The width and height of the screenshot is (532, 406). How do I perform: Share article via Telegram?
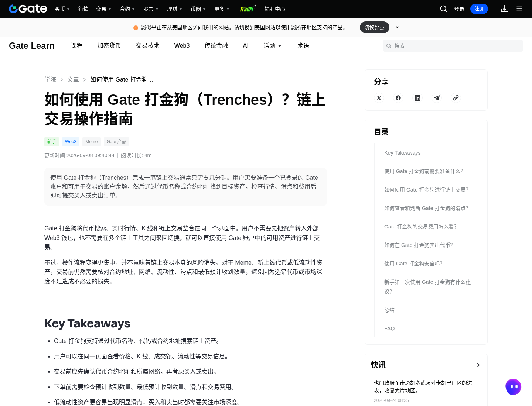tap(437, 98)
